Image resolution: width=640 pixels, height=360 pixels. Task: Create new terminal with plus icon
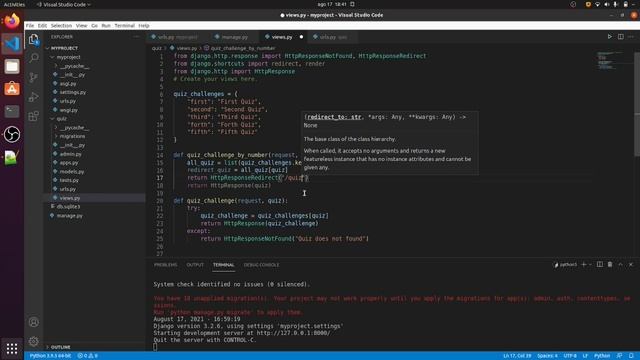pyautogui.click(x=584, y=264)
